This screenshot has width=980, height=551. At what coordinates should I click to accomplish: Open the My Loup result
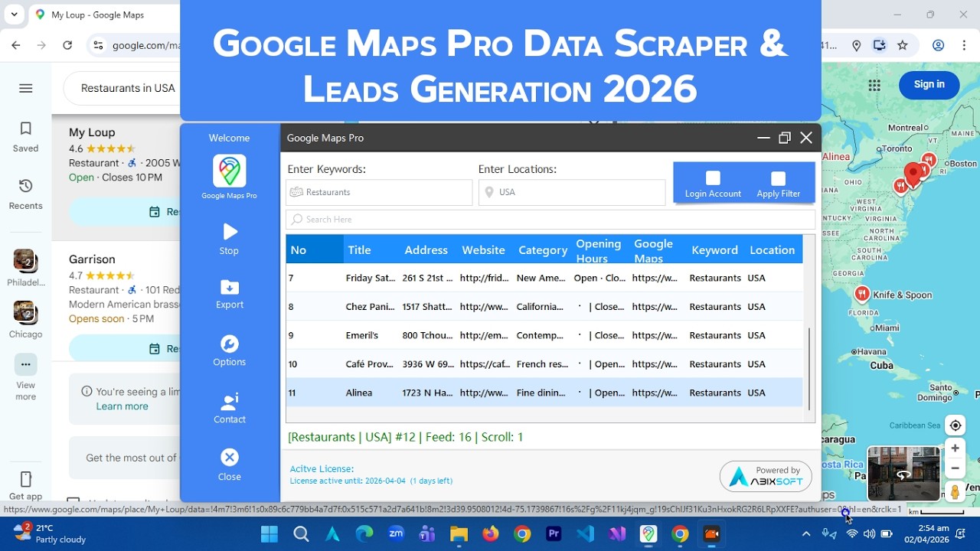tap(92, 132)
